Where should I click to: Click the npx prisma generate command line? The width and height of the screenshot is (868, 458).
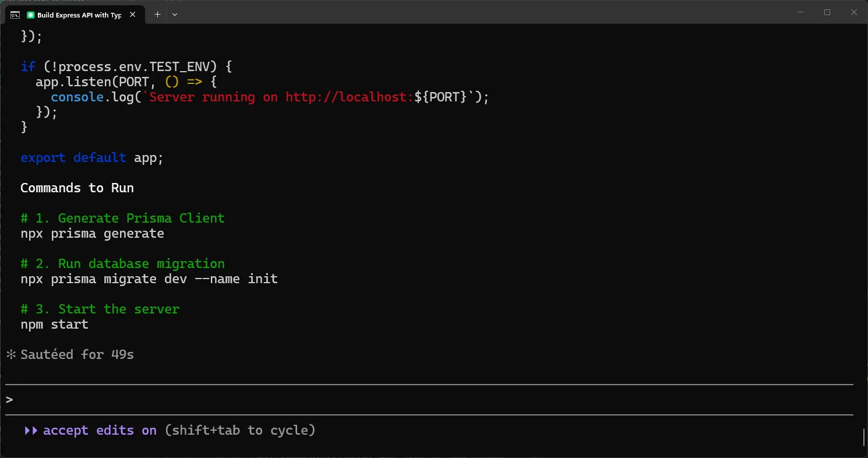click(x=92, y=234)
